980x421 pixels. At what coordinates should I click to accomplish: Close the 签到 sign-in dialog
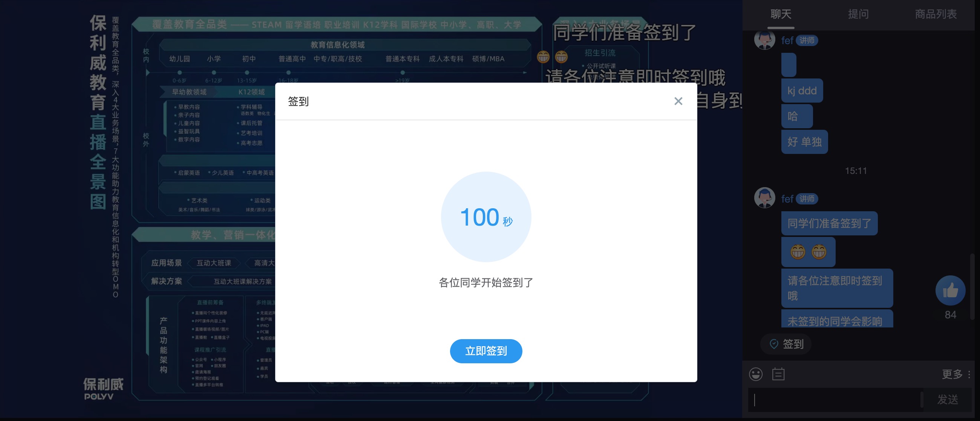[x=678, y=101]
